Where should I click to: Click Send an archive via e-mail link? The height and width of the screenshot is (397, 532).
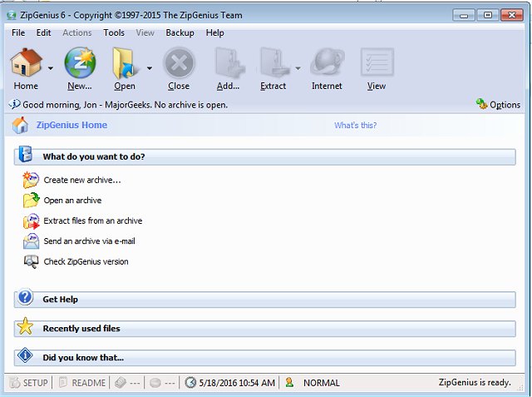click(89, 241)
